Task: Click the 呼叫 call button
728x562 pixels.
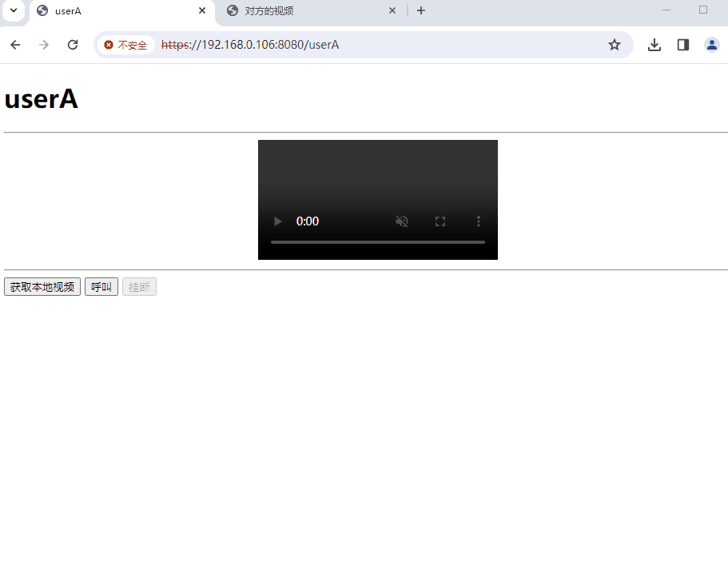Action: (101, 286)
